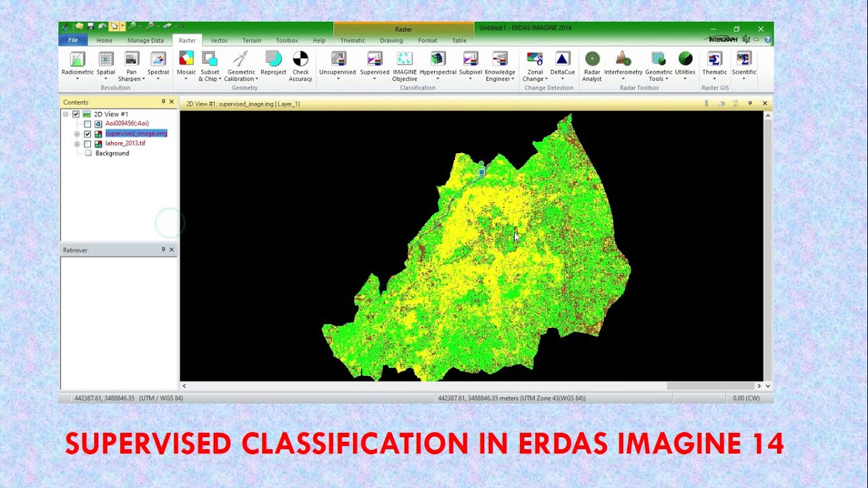
Task: Select the pointer tool in quick access toolbar
Action: [114, 26]
